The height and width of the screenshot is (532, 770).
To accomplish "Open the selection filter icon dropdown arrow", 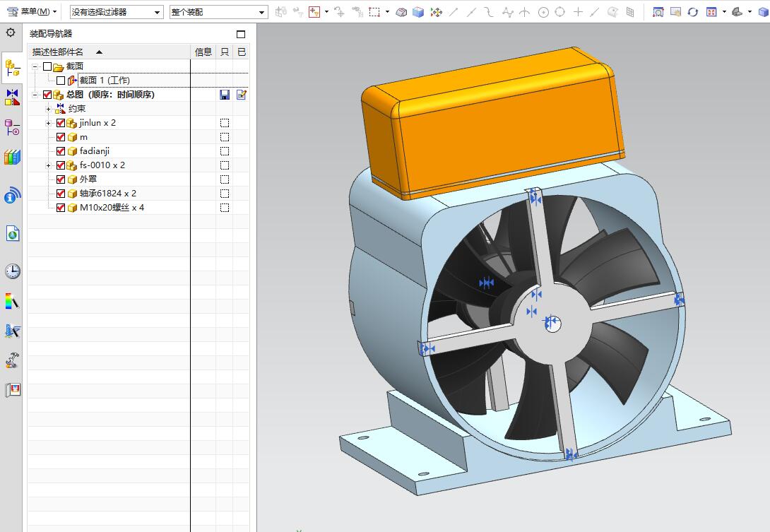I will [326, 12].
